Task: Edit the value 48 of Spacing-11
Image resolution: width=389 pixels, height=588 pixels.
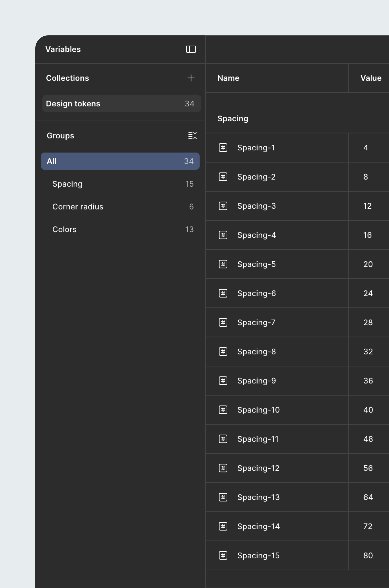Action: pos(368,439)
